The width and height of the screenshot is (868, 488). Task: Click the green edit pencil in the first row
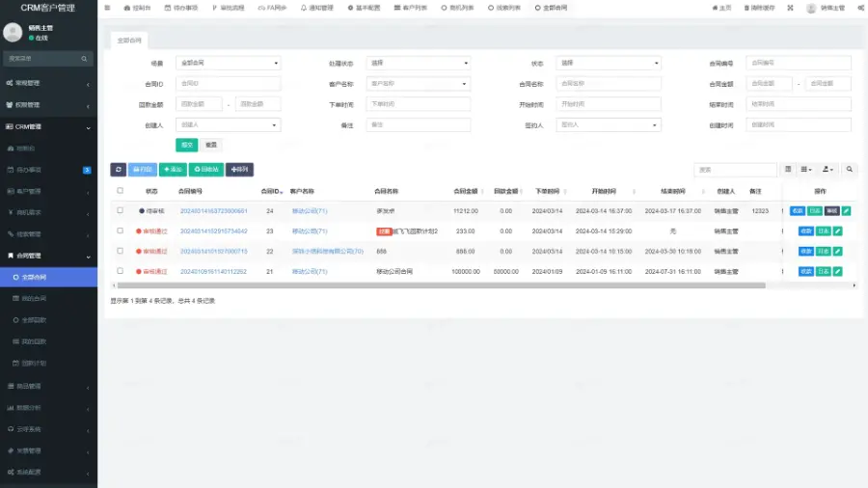[847, 210]
